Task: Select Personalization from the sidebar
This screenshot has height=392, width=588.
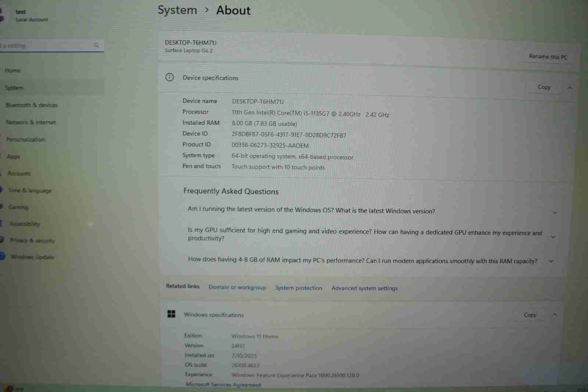Action: [26, 139]
